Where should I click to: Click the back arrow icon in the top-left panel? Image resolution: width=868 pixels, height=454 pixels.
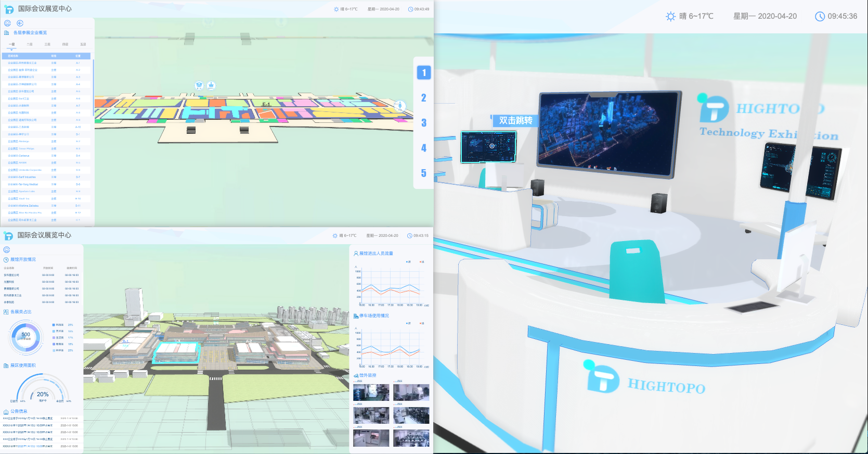(x=20, y=23)
